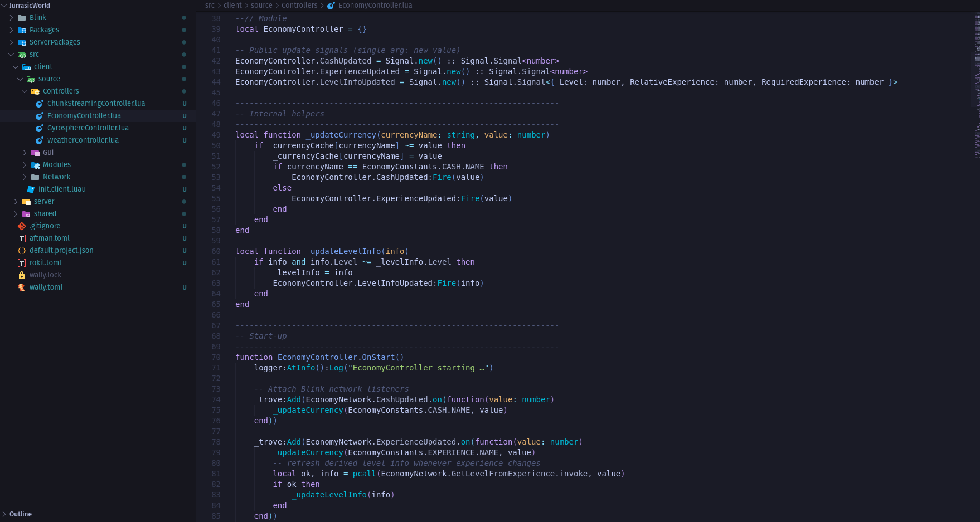The image size is (980, 522).
Task: Collapse the JurrasicWorld root section
Action: pos(4,6)
